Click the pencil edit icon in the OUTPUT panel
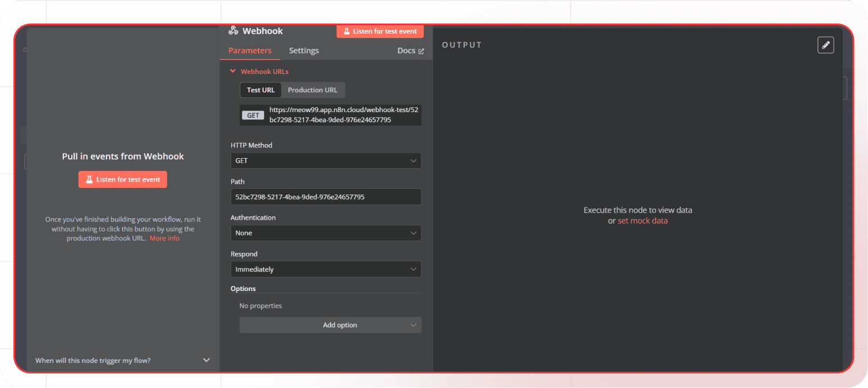868x388 pixels. click(x=825, y=45)
